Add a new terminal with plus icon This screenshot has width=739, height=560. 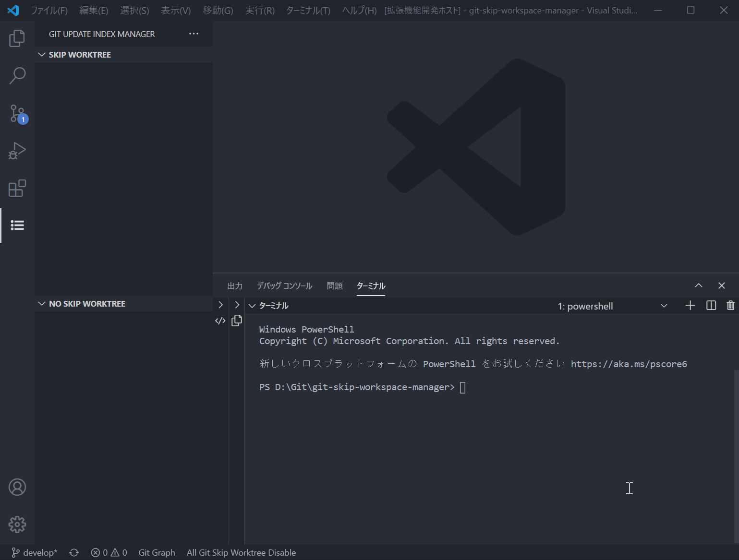[690, 306]
